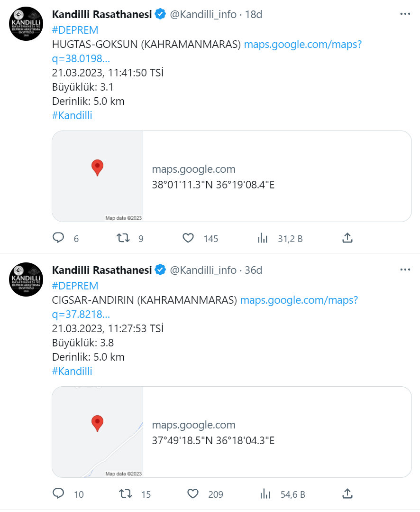Share the CIGSAR-ANDIRIN earthquake tweet
420x512 pixels.
coord(347,494)
